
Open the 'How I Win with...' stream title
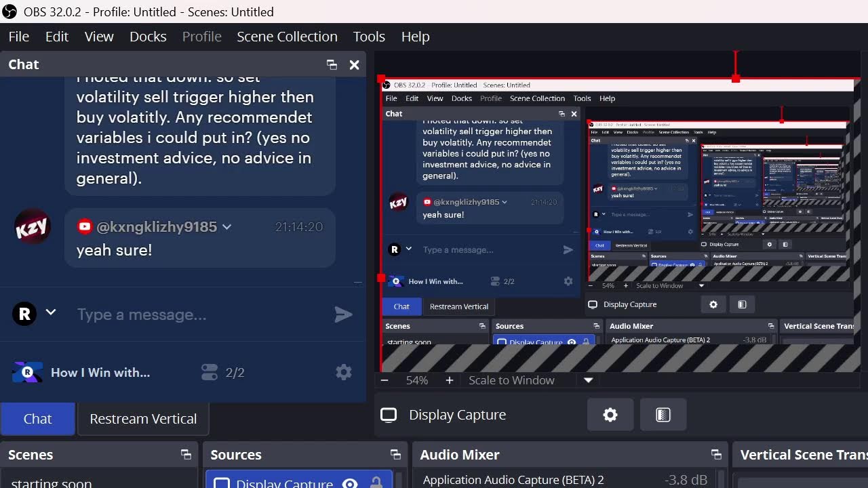click(100, 372)
